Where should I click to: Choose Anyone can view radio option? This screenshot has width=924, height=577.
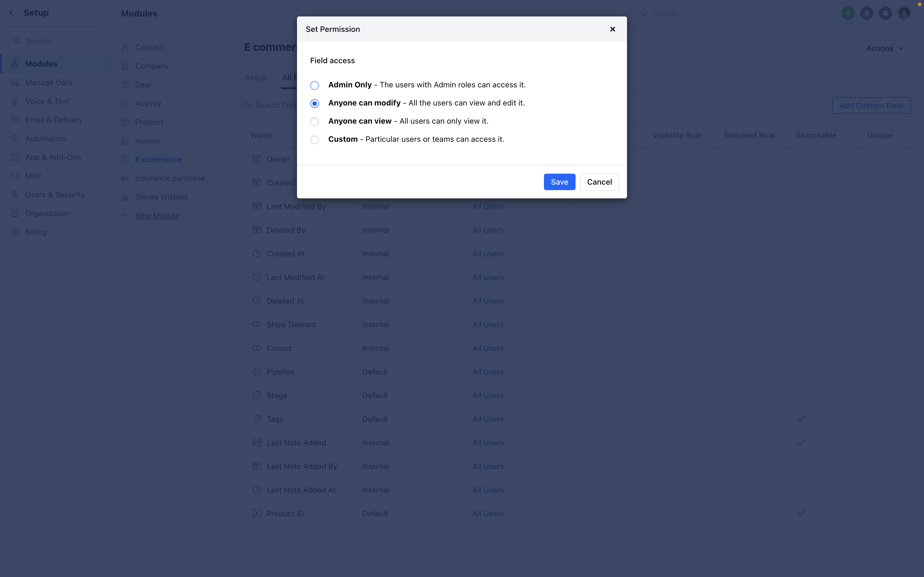tap(314, 121)
